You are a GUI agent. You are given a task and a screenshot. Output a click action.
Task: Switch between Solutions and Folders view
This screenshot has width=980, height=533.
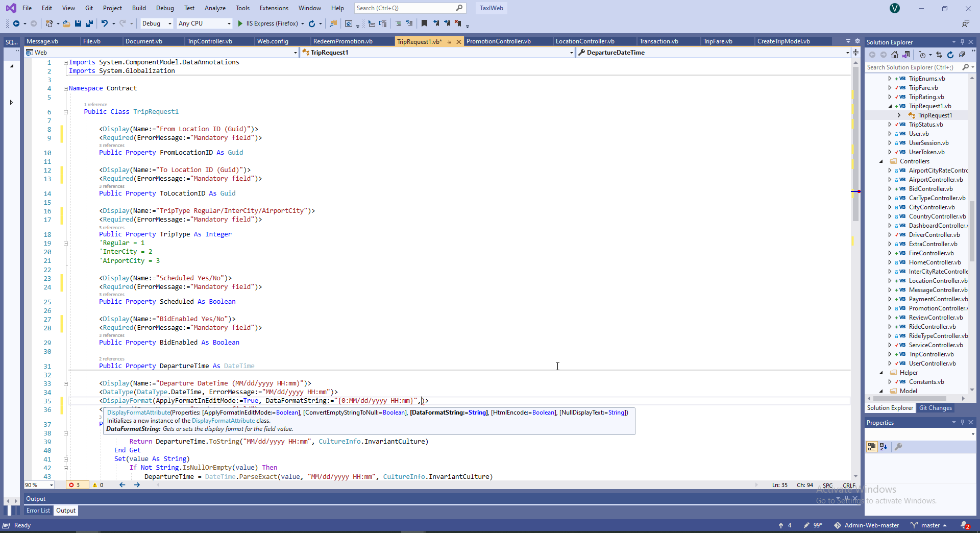pos(906,55)
